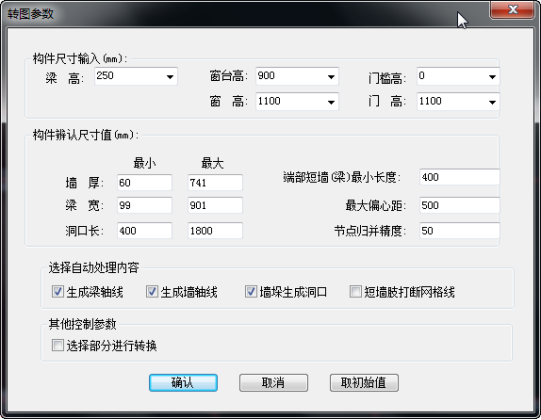Click the 梁宽 minimum input showing 99
This screenshot has height=420, width=541.
point(144,205)
